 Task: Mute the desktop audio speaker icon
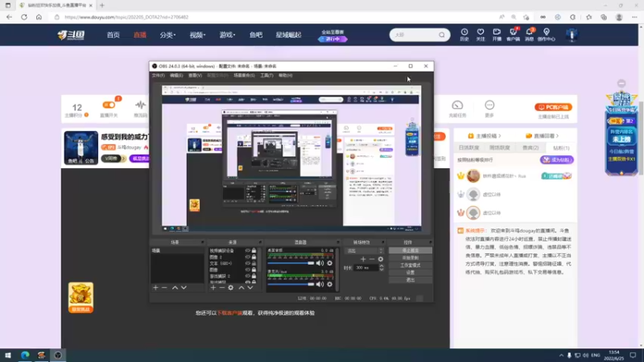320,263
